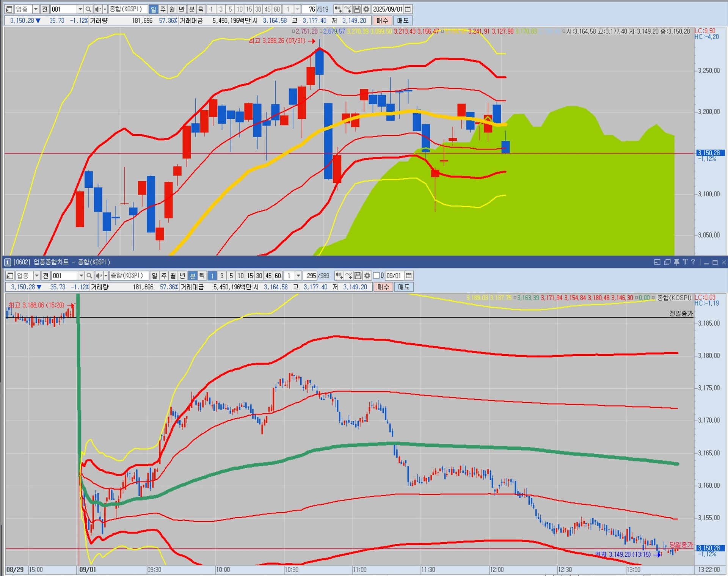Expand the 업종 dropdown in top toolbar

pyautogui.click(x=36, y=9)
